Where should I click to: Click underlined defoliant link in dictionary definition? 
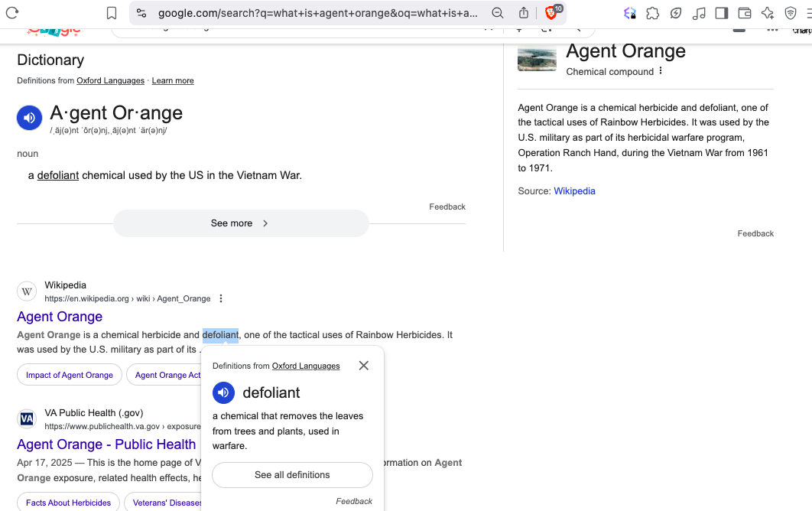pyautogui.click(x=58, y=175)
